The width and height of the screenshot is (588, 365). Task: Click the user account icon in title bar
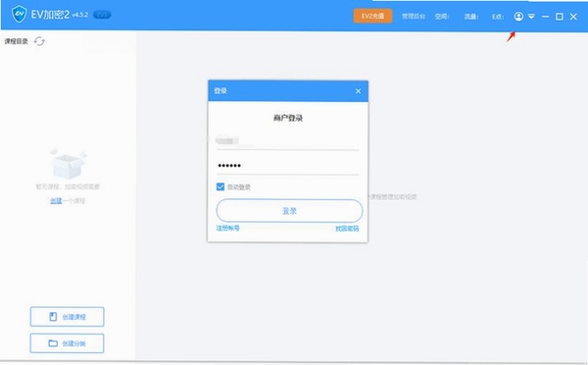[x=518, y=17]
